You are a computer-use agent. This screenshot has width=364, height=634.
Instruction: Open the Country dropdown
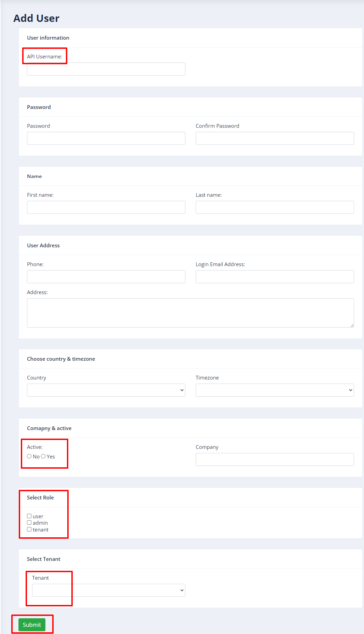click(x=106, y=390)
